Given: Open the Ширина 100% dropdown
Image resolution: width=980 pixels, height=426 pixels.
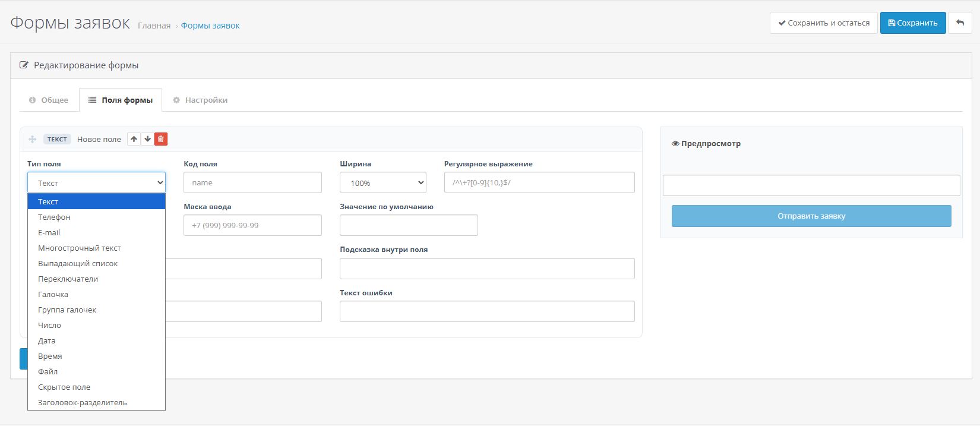Looking at the screenshot, I should click(x=383, y=182).
